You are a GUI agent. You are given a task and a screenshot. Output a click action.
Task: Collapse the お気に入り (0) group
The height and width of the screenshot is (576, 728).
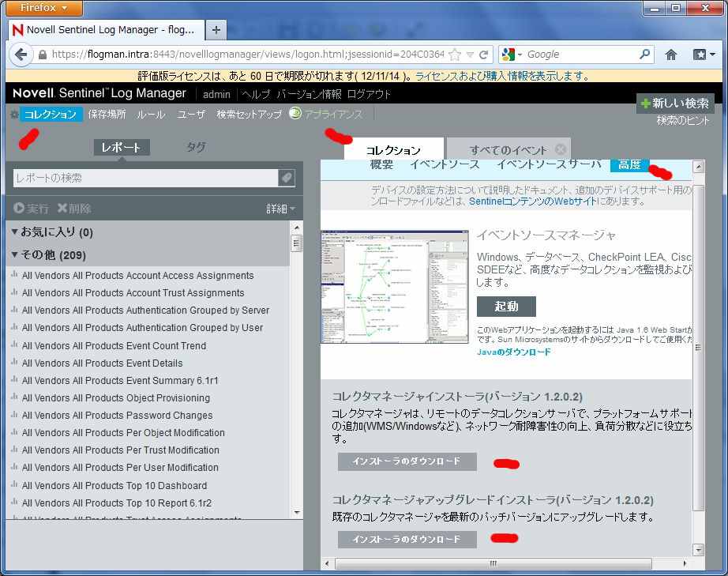(14, 232)
